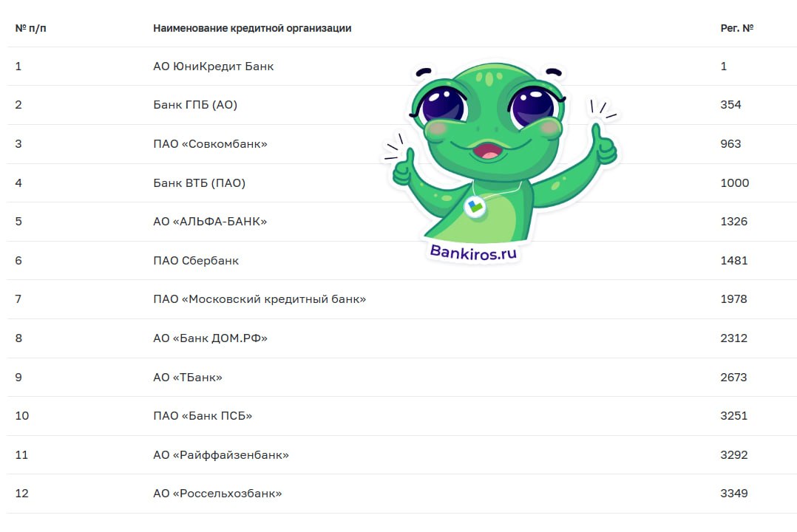The image size is (797, 532).
Task: Click the Банк ГПБ (АО) entry
Action: 195,105
